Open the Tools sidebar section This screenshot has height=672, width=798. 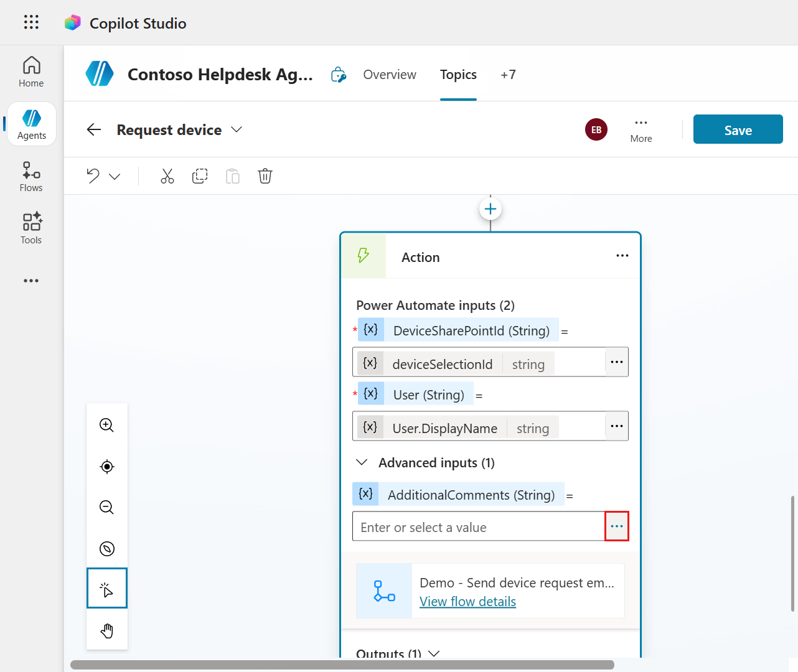(x=31, y=228)
